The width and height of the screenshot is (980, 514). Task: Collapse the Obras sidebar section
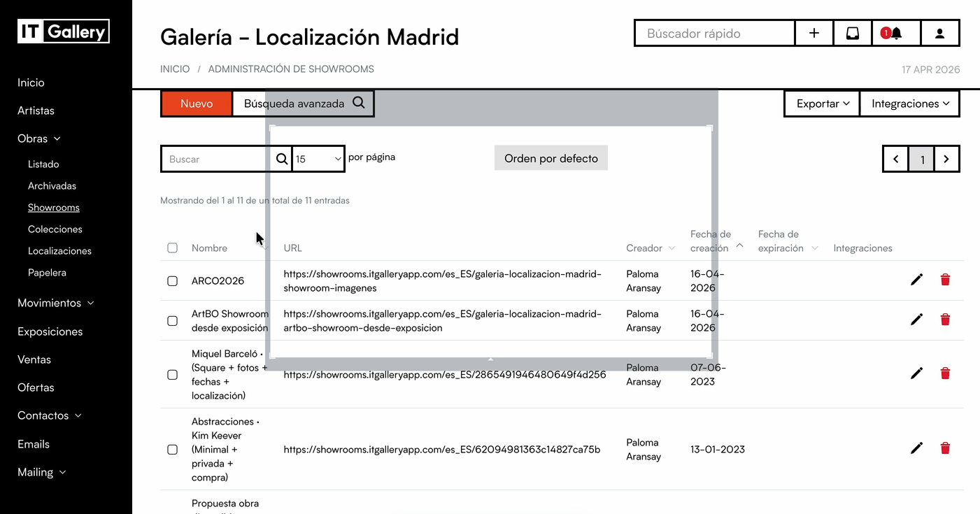pos(39,138)
